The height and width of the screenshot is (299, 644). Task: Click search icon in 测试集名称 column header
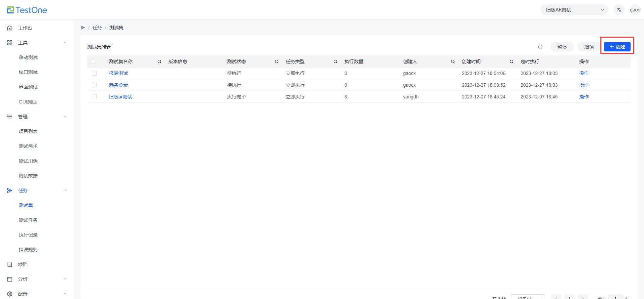159,61
